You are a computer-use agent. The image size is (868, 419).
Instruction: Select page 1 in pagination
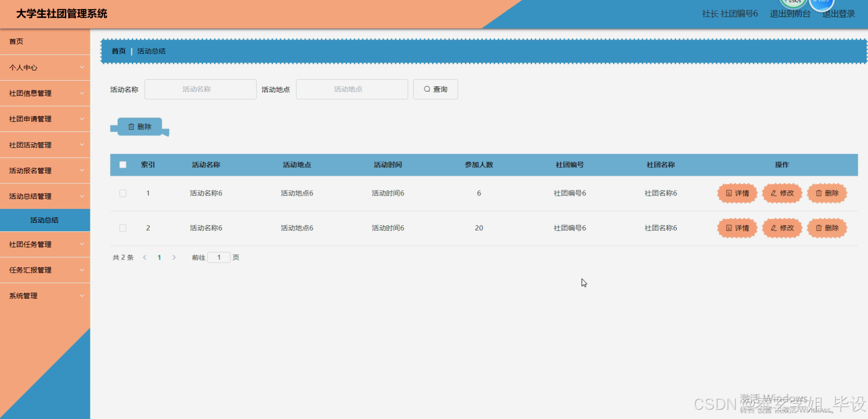click(x=159, y=258)
